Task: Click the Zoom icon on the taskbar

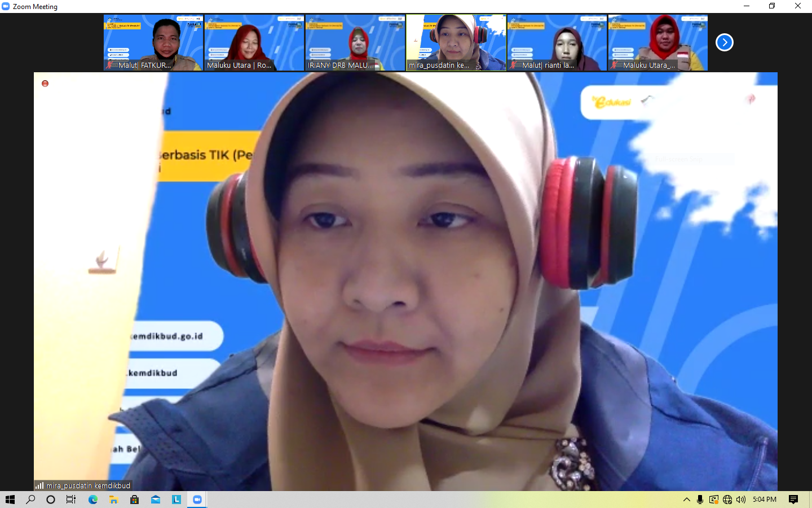Action: coord(197,500)
